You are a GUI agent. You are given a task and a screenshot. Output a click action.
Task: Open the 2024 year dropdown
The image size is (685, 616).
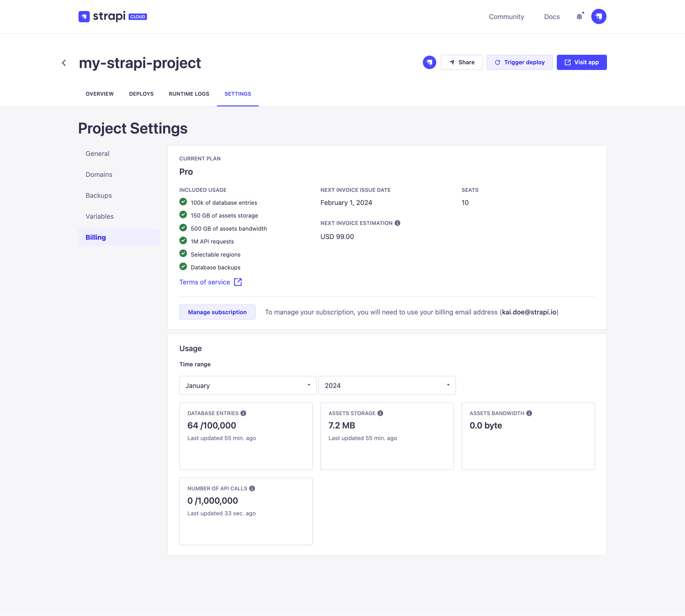coord(387,385)
